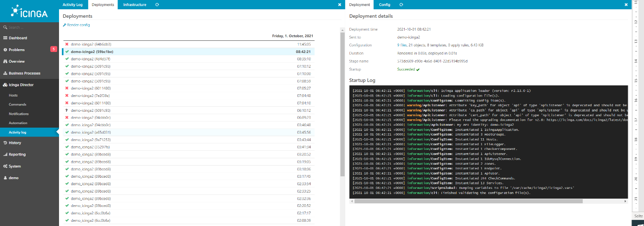This screenshot has height=226, width=644.
Task: Click the magnifier icon in sidebar search
Action: tap(5, 27)
